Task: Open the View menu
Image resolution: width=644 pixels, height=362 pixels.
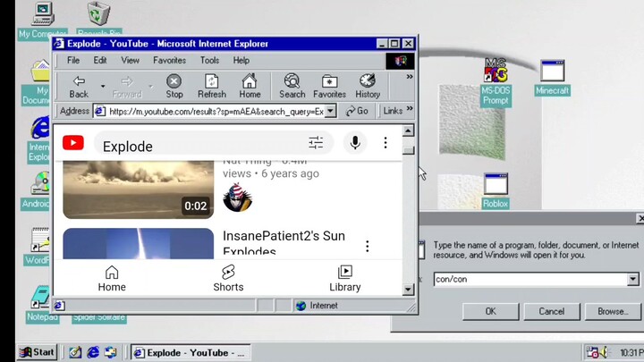Action: coord(130,61)
